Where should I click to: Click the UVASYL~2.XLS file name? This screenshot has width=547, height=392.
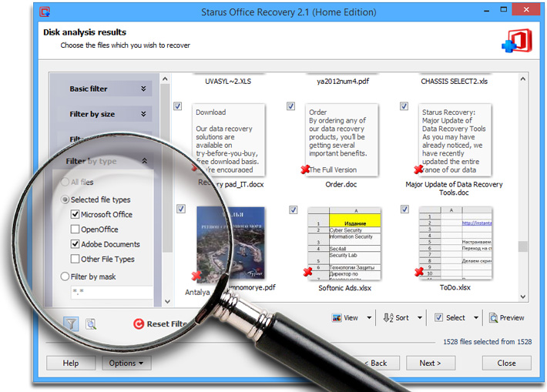[x=228, y=82]
